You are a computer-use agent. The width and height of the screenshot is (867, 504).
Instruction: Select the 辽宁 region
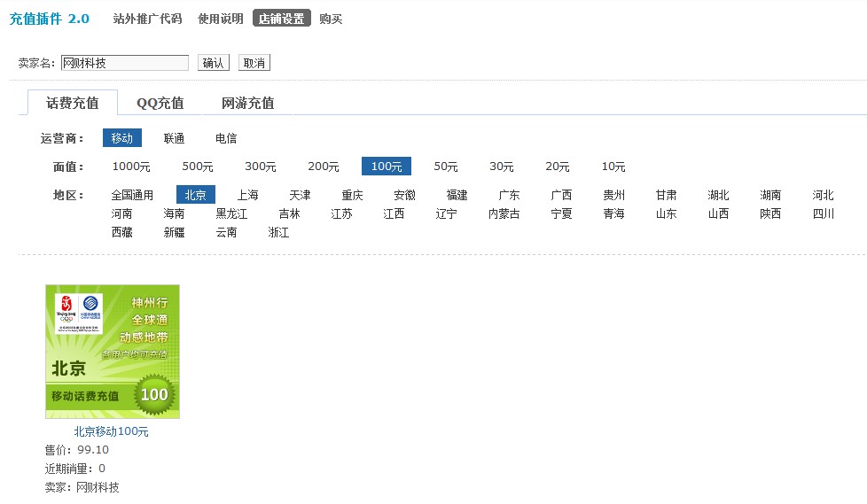446,213
